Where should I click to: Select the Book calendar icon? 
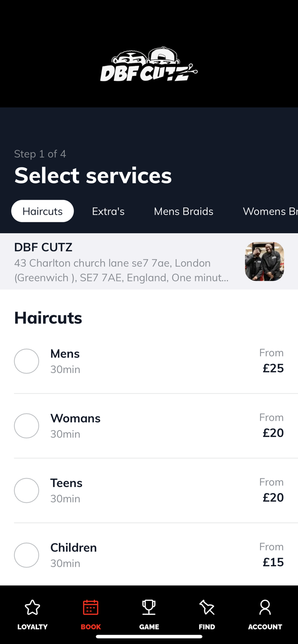click(90, 607)
